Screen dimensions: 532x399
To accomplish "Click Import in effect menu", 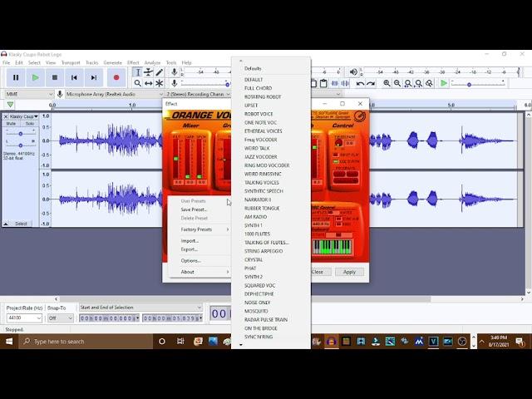I will (x=190, y=241).
